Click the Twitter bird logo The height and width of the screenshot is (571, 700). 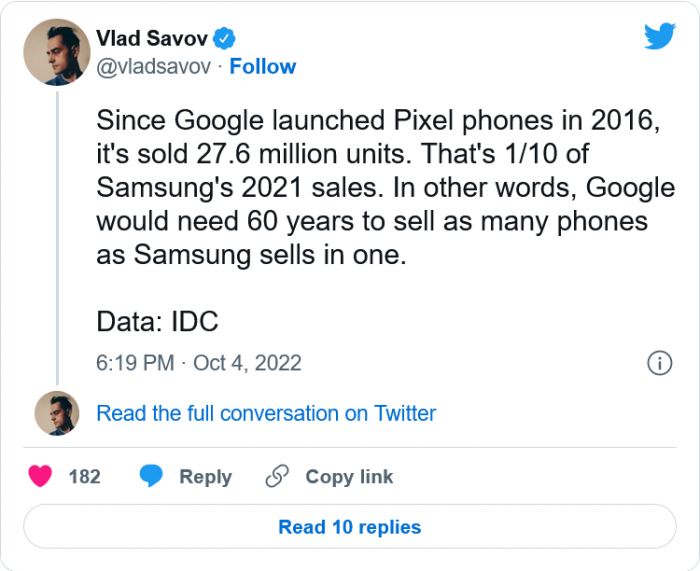(660, 36)
